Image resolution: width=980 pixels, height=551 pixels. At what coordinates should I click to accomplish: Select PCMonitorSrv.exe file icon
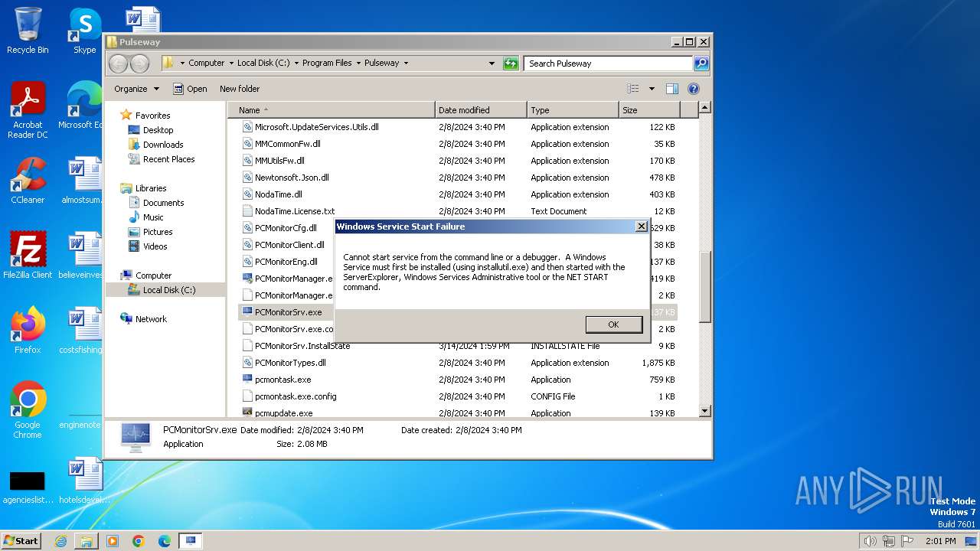247,312
